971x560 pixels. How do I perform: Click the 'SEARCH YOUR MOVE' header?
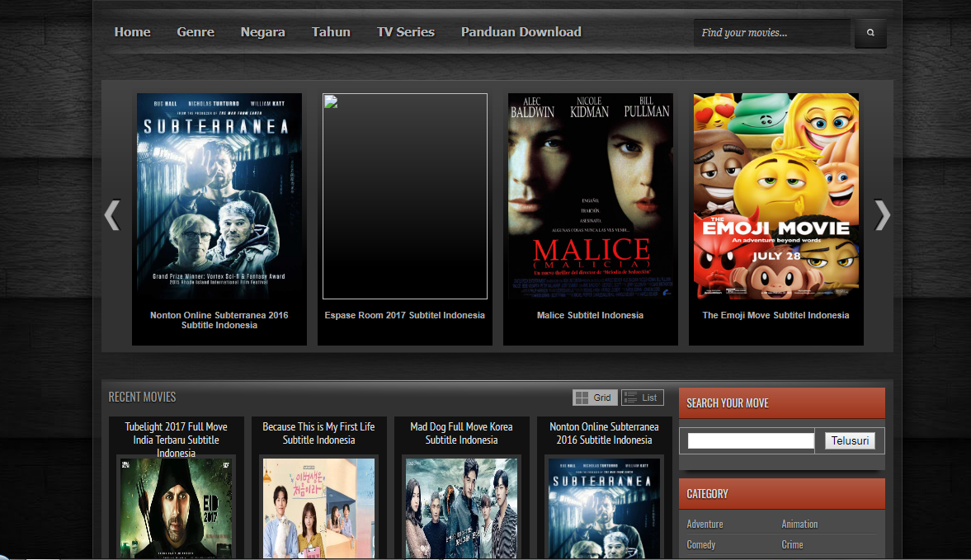tap(781, 402)
